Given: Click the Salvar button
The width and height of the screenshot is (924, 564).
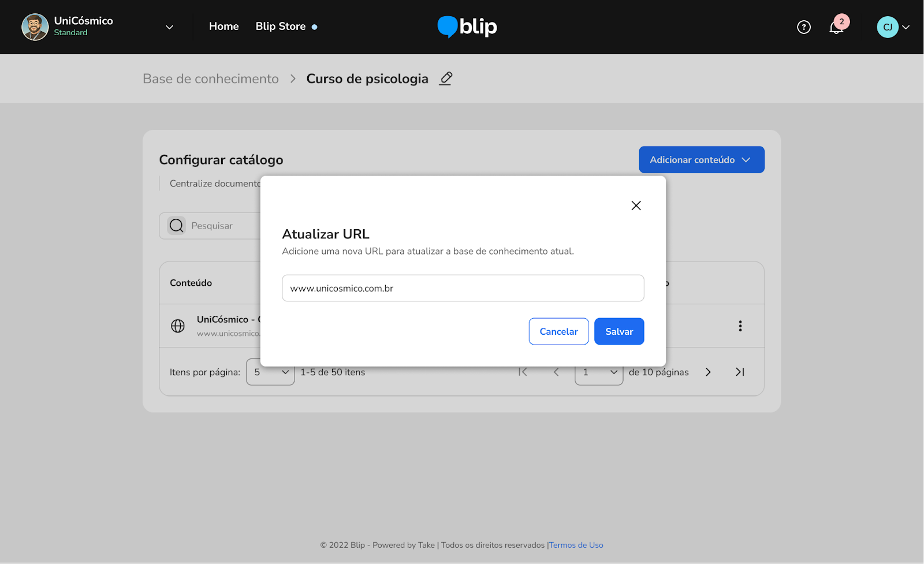Looking at the screenshot, I should (619, 331).
